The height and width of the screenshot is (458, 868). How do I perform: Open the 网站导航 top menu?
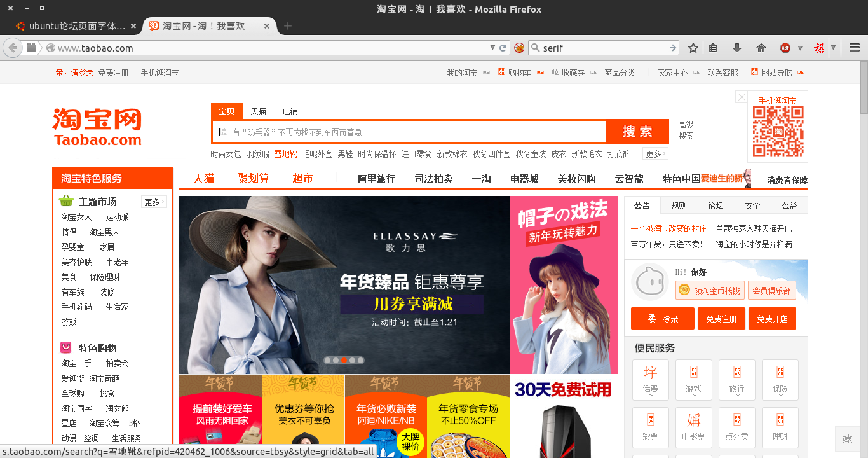tap(777, 73)
